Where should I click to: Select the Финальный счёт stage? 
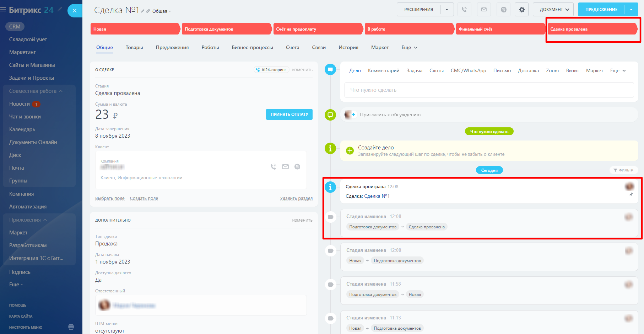tap(500, 29)
